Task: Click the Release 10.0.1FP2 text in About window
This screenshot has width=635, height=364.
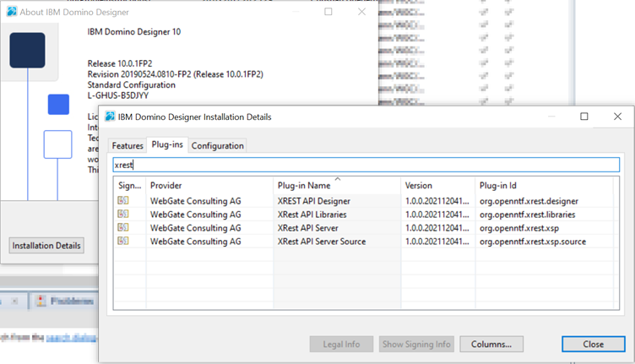Action: 120,63
